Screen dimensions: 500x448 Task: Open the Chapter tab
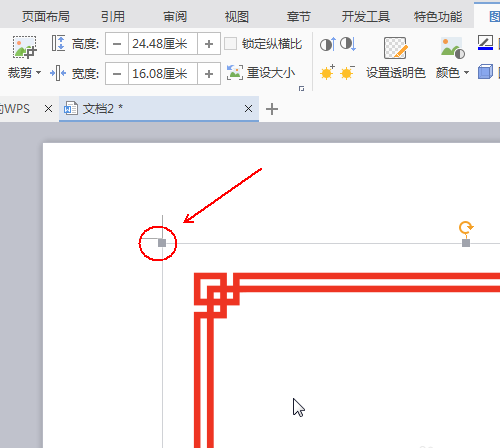coord(299,16)
